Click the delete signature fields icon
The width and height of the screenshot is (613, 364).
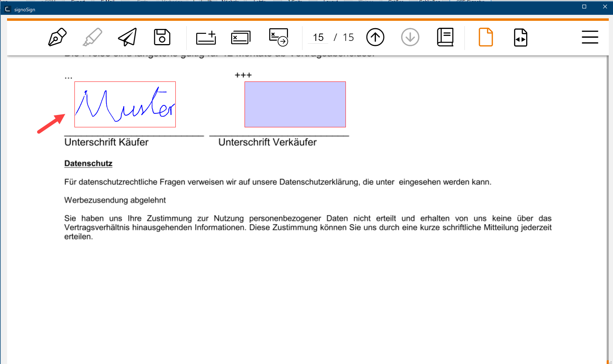click(241, 37)
